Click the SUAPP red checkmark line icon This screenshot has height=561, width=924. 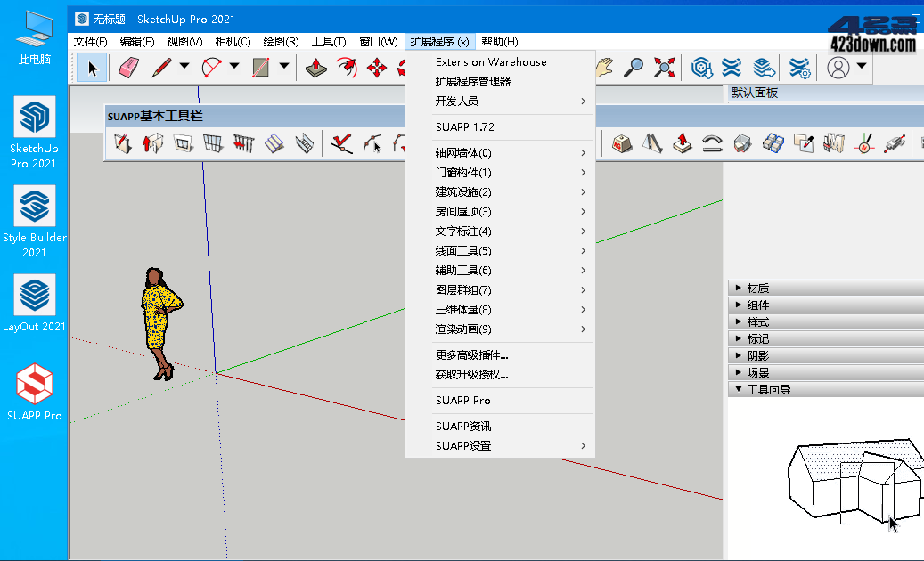[x=342, y=143]
